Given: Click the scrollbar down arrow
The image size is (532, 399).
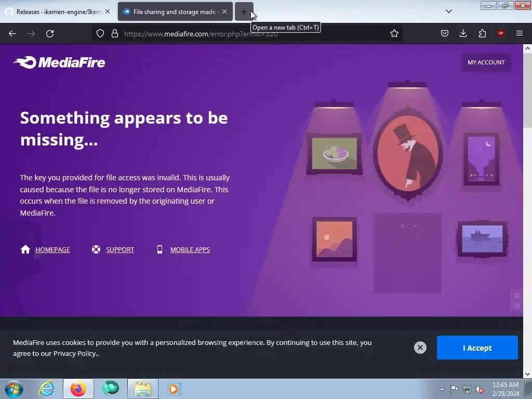Looking at the screenshot, I should pyautogui.click(x=527, y=374).
